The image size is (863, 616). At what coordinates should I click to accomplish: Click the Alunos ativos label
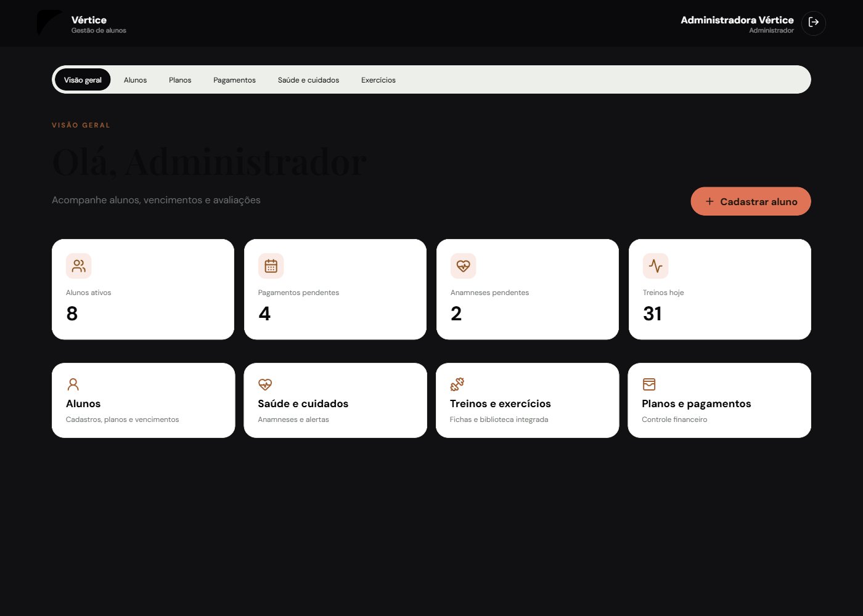89,293
